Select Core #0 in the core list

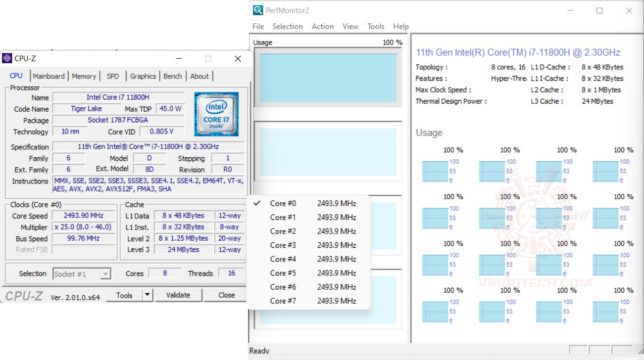(x=309, y=203)
